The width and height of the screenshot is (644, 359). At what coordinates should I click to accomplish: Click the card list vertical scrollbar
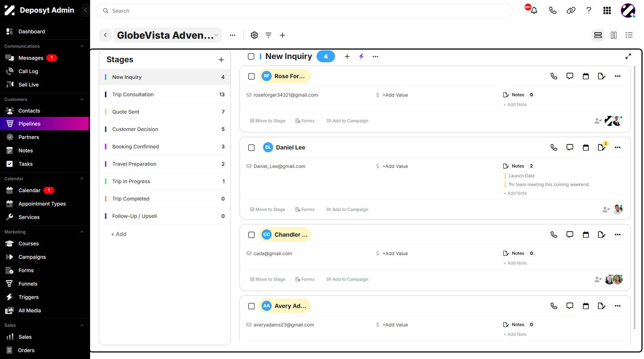coord(635,197)
